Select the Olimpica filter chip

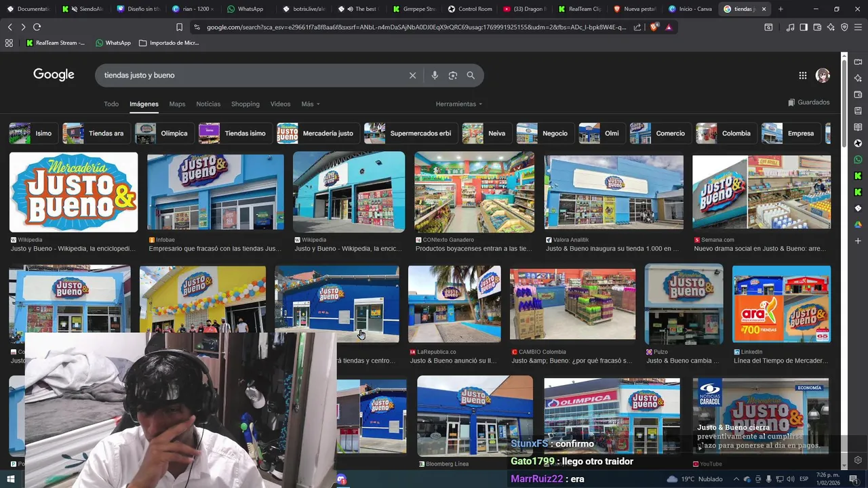[163, 134]
